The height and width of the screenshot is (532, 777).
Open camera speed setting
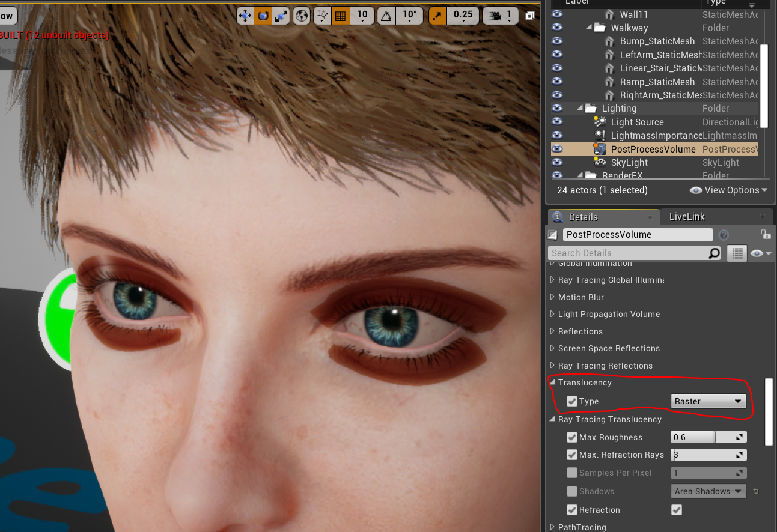click(500, 16)
